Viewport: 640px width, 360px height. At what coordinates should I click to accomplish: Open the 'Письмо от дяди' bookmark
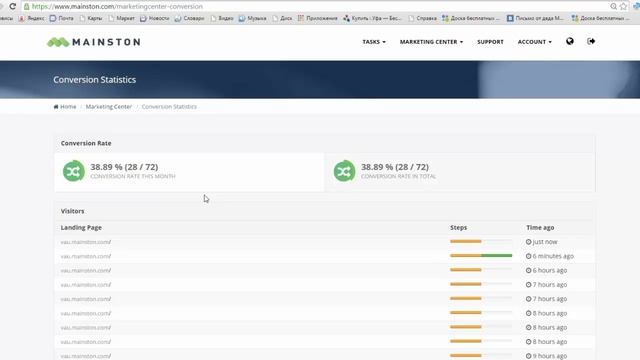[x=536, y=18]
